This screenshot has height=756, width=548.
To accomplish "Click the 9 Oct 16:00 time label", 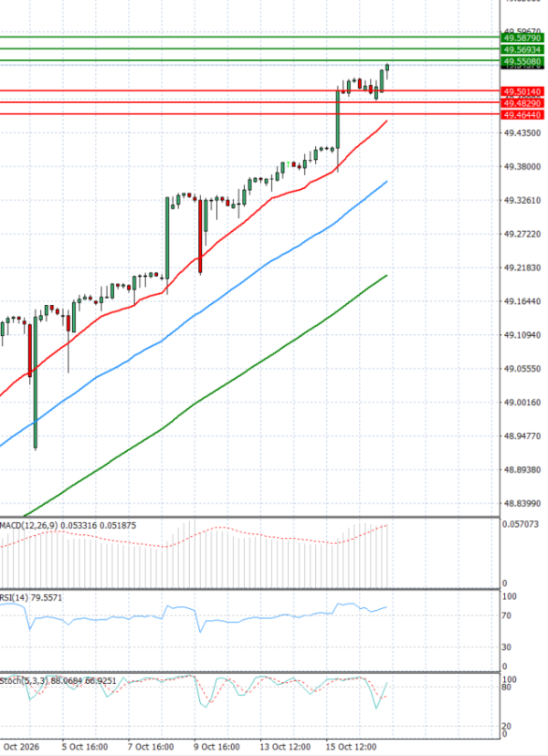I will (216, 747).
